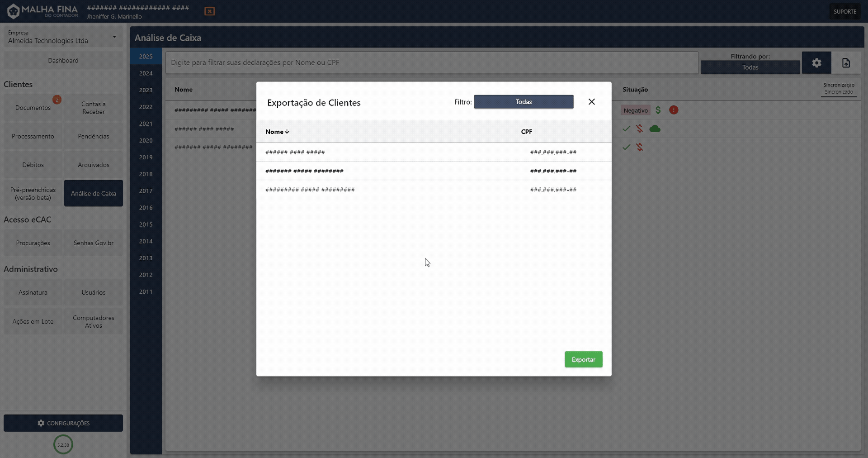Click the file export icon beside the gear
The height and width of the screenshot is (458, 868).
click(x=846, y=63)
